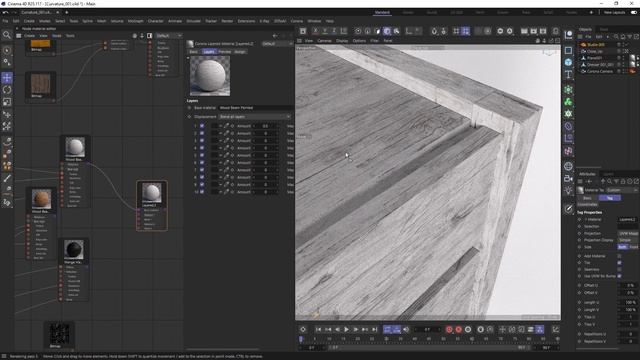Toggle checkbox for layer 1
This screenshot has height=360, width=640.
point(202,126)
